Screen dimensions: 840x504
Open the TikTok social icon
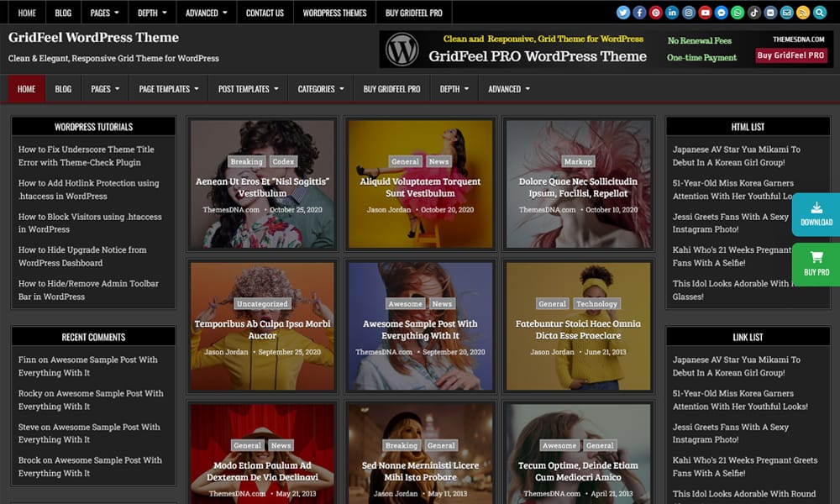point(753,13)
